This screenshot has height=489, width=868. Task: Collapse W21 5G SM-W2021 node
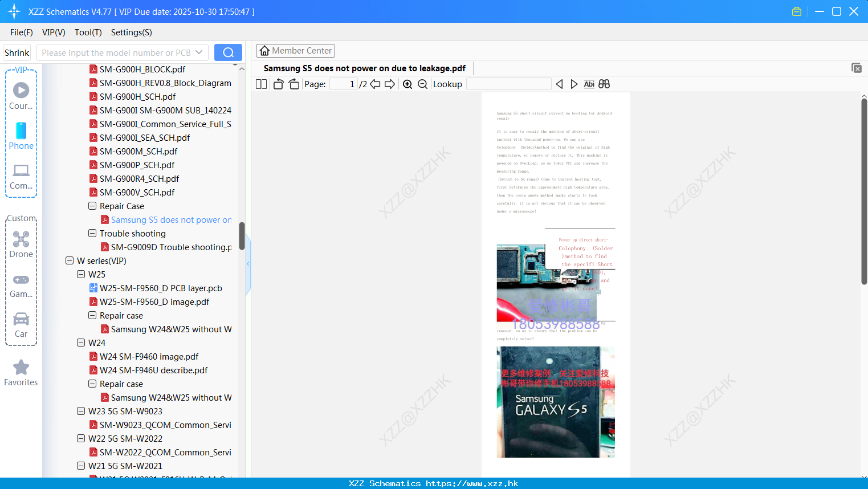click(x=81, y=466)
